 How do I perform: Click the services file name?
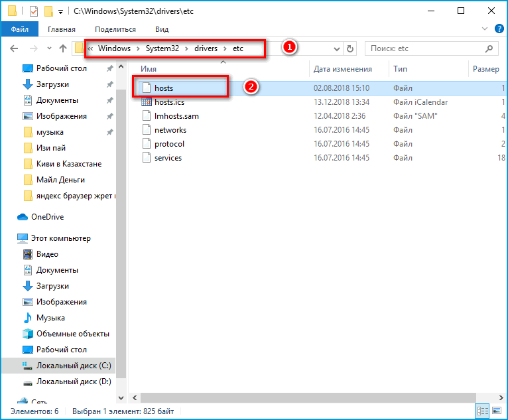tap(168, 158)
